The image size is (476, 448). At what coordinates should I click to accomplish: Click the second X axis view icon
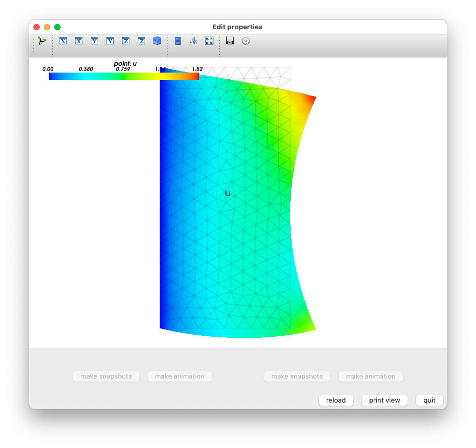[79, 41]
